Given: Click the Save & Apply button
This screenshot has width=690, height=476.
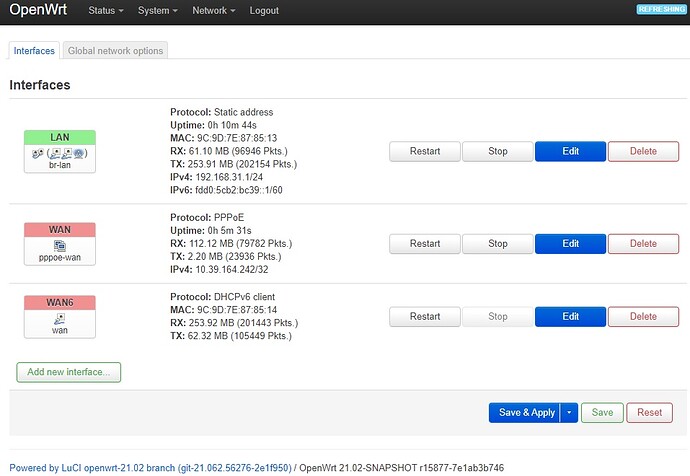Looking at the screenshot, I should point(524,413).
